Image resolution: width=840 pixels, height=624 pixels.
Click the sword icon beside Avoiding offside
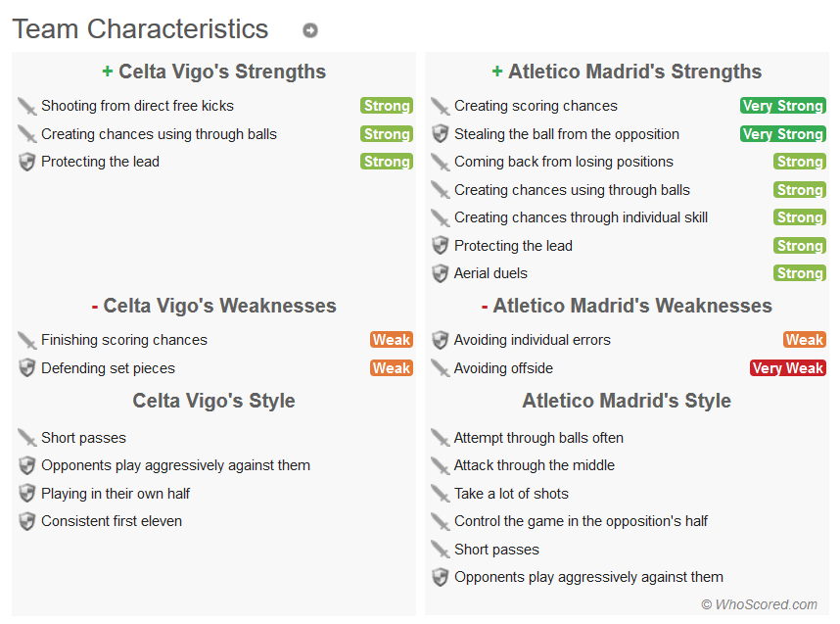pyautogui.click(x=440, y=368)
